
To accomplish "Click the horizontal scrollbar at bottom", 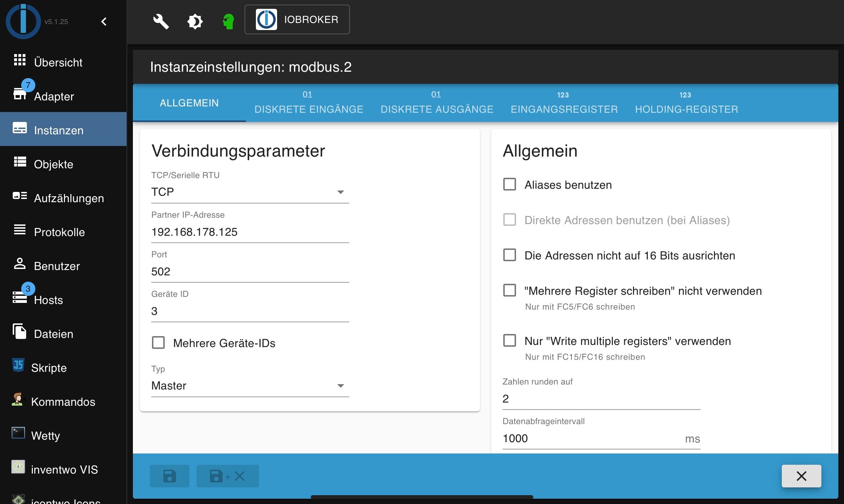I will (x=421, y=497).
